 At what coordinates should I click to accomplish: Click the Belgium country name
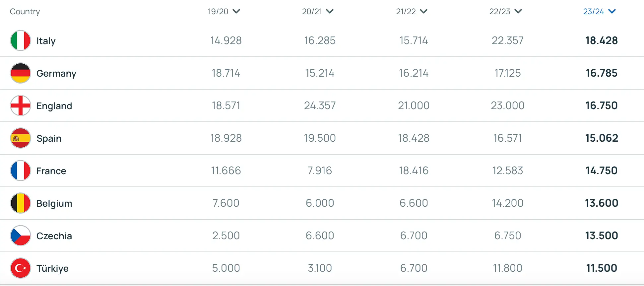[54, 203]
